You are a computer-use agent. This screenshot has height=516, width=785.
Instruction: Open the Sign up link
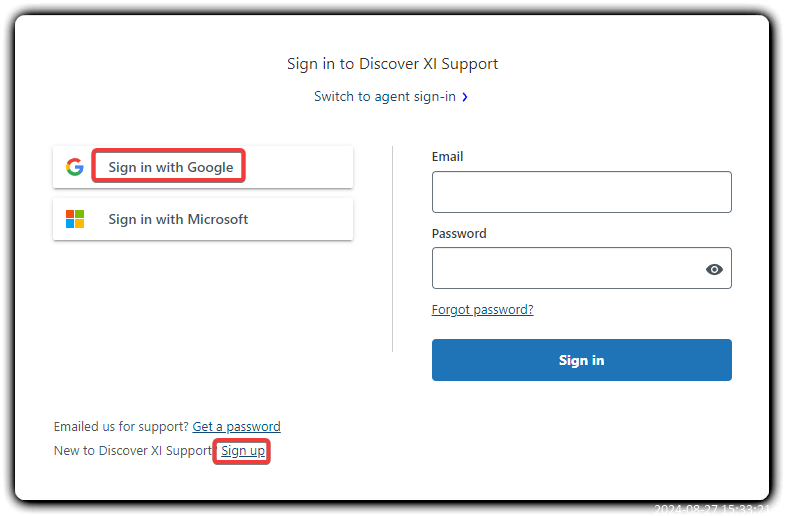(x=243, y=451)
